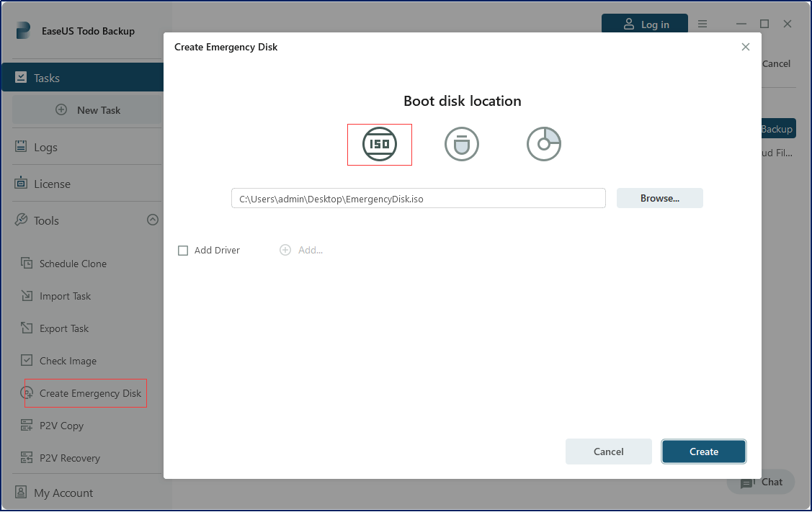Open My Account section

(63, 493)
